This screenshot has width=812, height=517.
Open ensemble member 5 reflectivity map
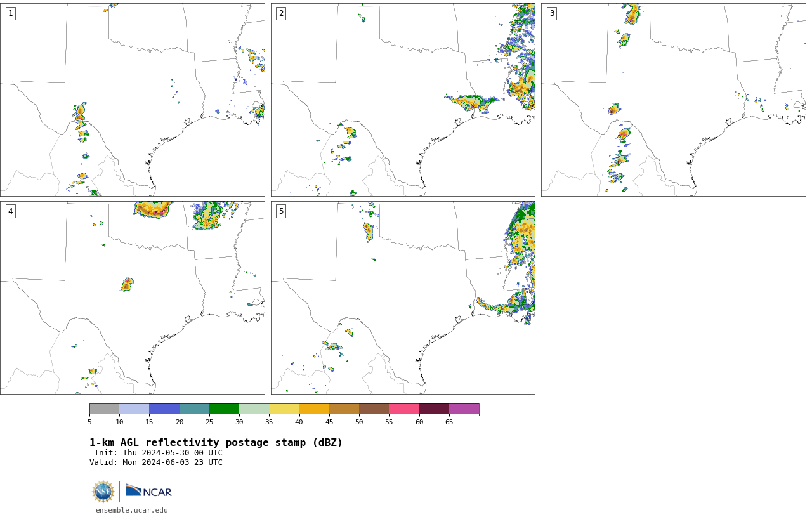point(403,298)
